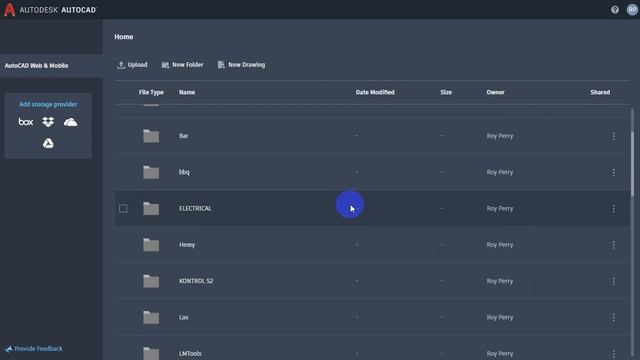Open more options for bbq folder
This screenshot has width=640, height=360.
click(x=613, y=172)
